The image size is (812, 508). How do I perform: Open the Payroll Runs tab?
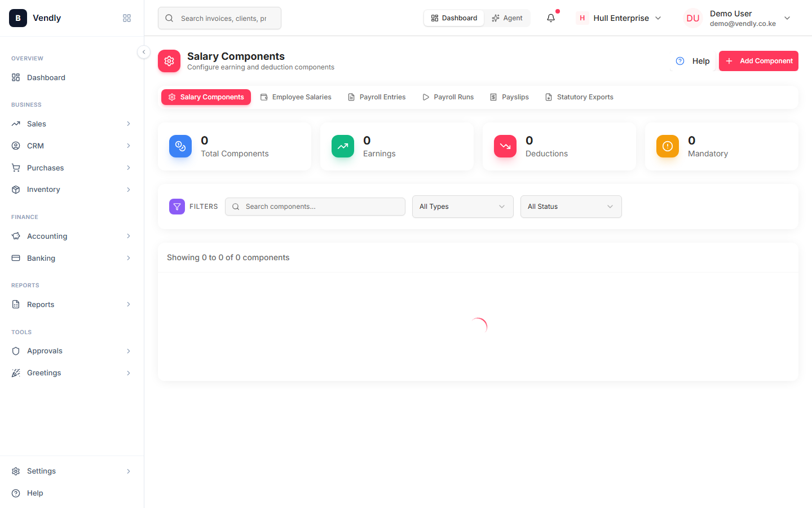[448, 97]
